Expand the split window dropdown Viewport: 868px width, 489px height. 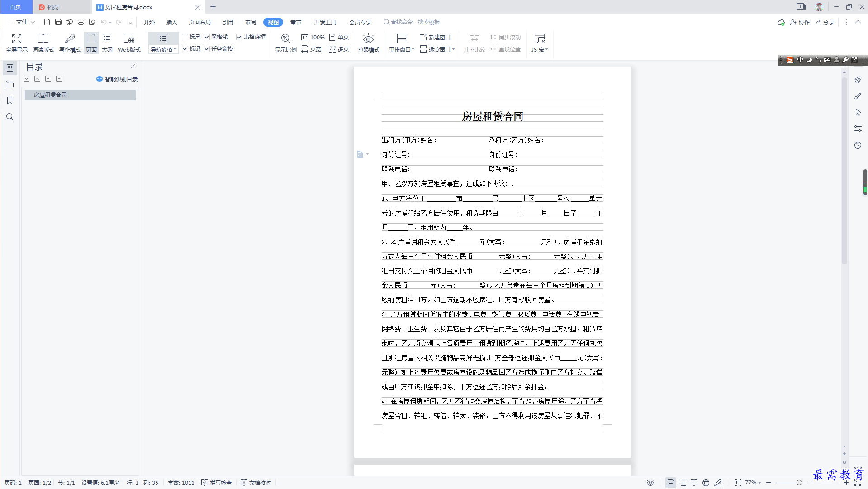437,49
